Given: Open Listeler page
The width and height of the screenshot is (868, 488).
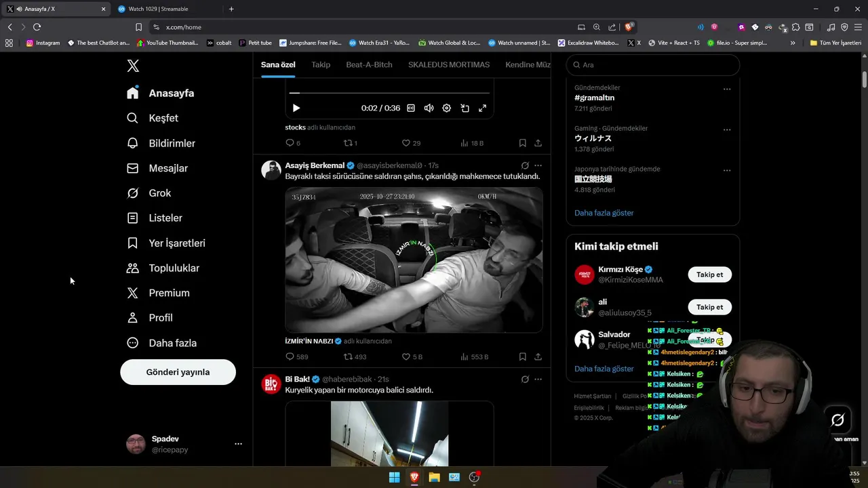Looking at the screenshot, I should pyautogui.click(x=155, y=218).
